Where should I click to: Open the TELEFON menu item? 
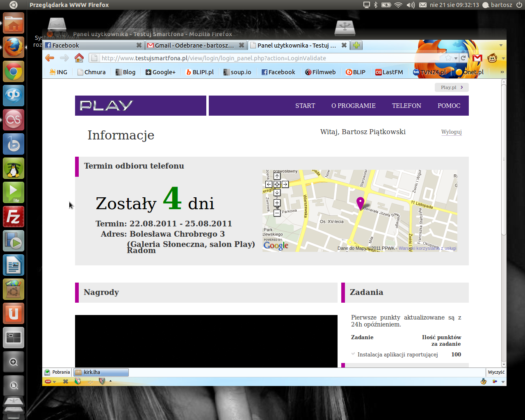pos(406,105)
